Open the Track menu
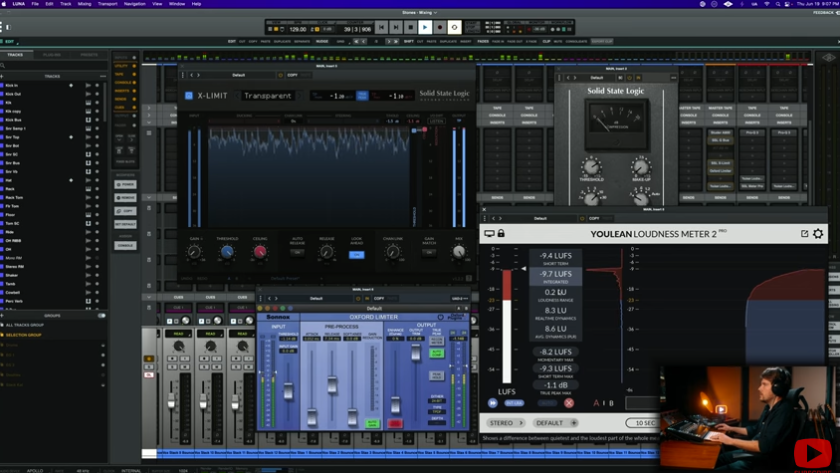This screenshot has height=473, width=840. pyautogui.click(x=65, y=4)
